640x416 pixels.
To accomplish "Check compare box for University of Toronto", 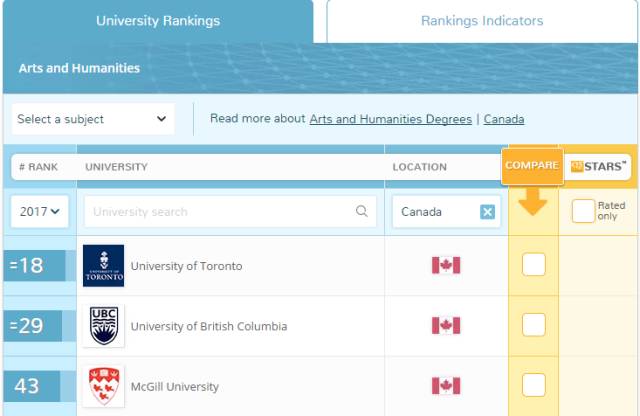I will tap(534, 265).
